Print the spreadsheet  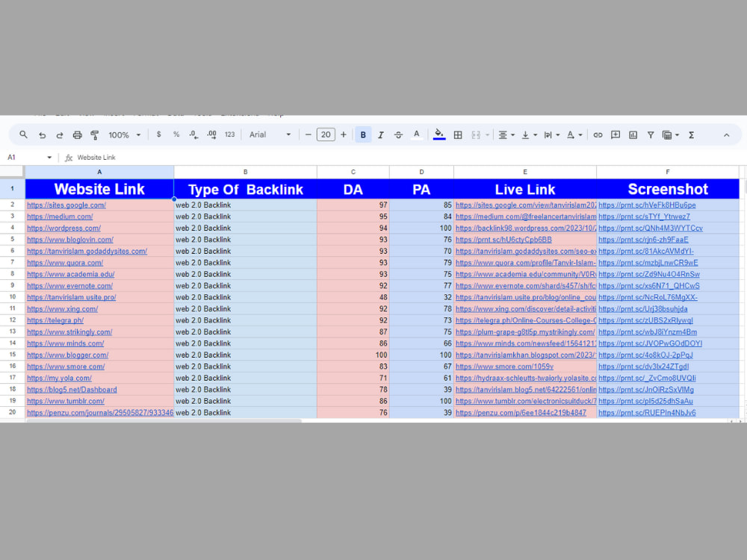[x=77, y=135]
